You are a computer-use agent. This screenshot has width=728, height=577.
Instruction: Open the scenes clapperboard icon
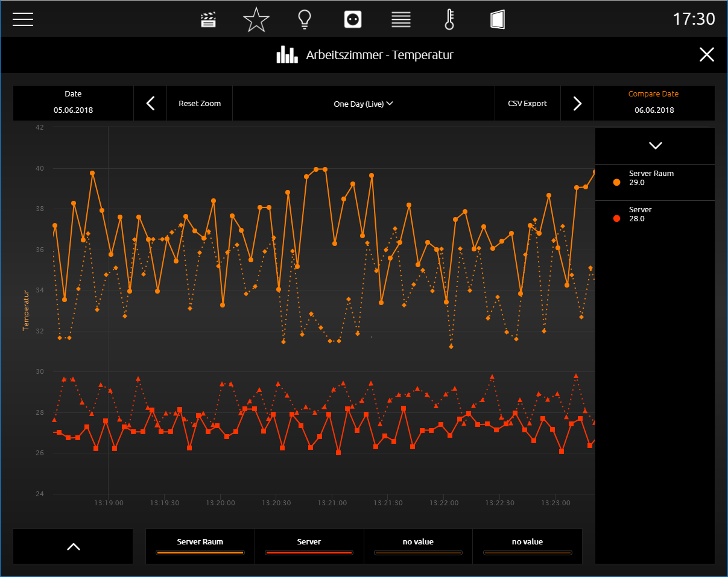(x=208, y=20)
